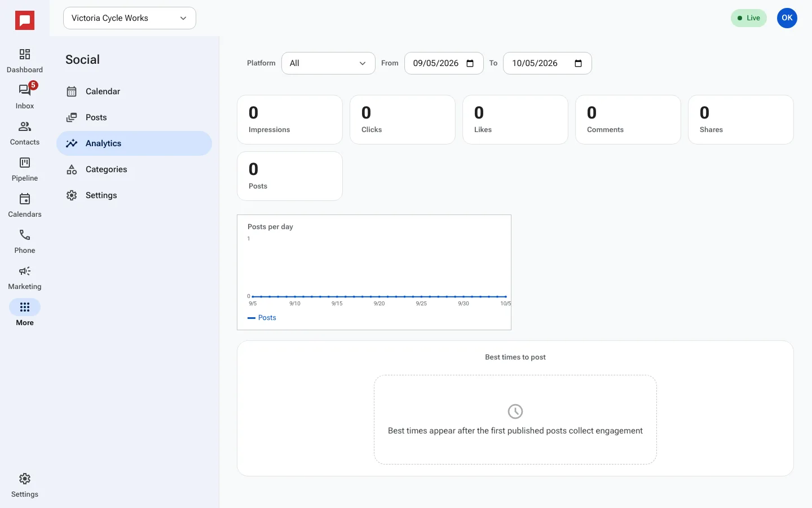Click the From date field 09/05/2026

(x=444, y=63)
